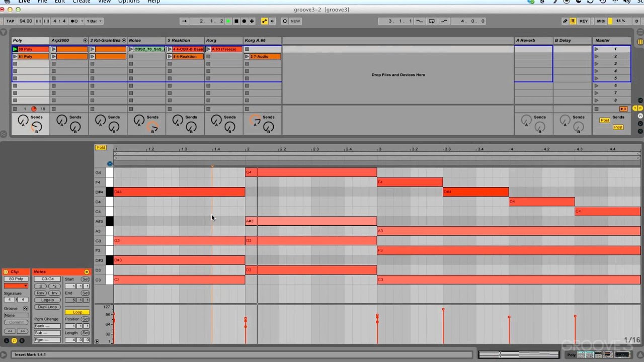Adjust Korg A.66 Send A knob
The image size is (644, 362).
tap(255, 120)
